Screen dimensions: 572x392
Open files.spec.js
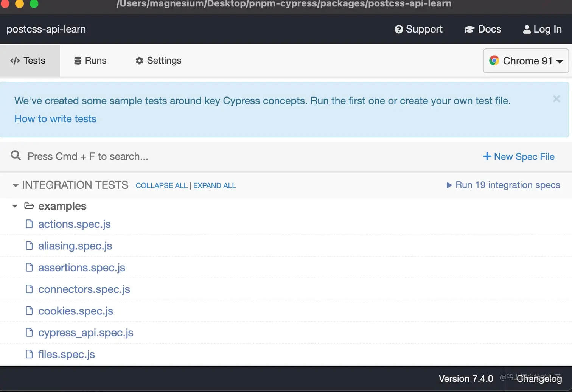[67, 354]
